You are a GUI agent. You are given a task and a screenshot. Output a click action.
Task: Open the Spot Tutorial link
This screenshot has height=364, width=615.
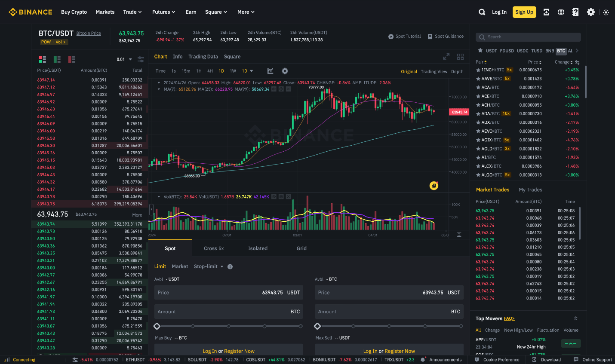[405, 37]
